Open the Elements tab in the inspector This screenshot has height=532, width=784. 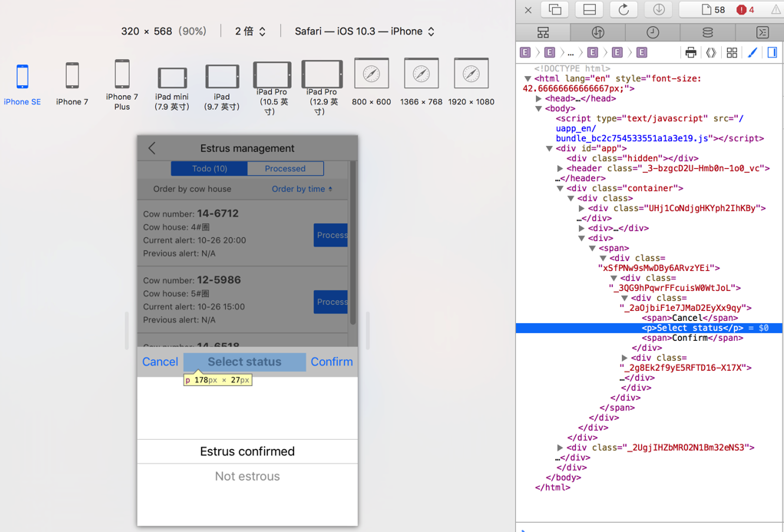[x=543, y=32]
